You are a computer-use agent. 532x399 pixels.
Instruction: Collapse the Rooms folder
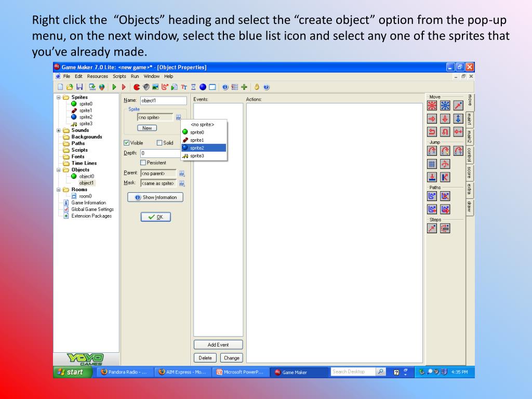[58, 190]
